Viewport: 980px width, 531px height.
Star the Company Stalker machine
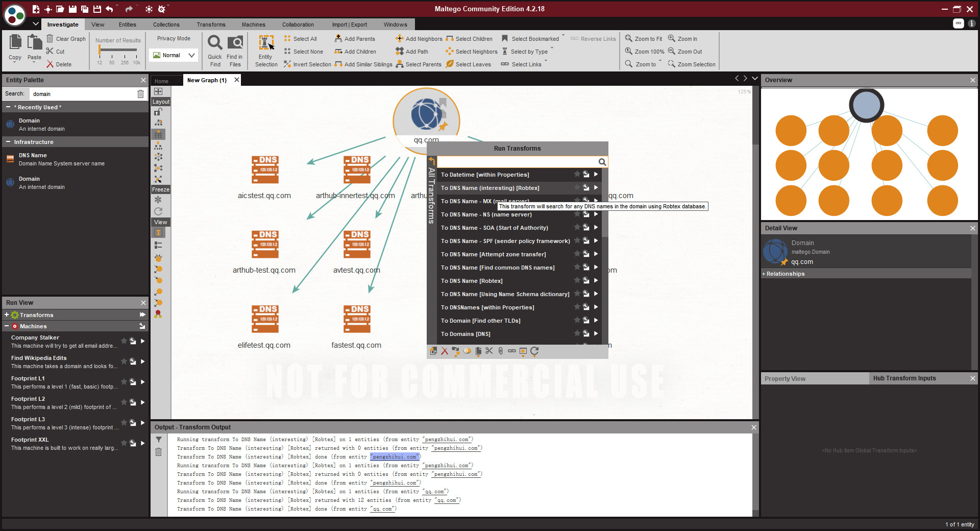124,341
